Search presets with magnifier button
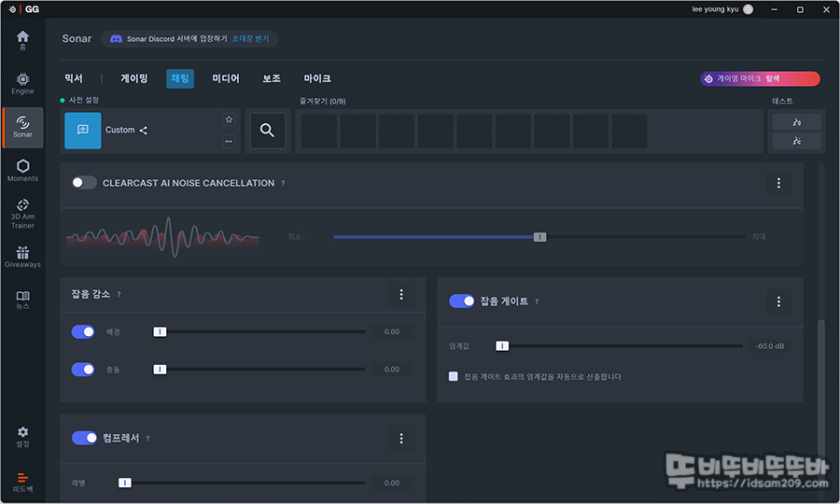 (x=267, y=130)
